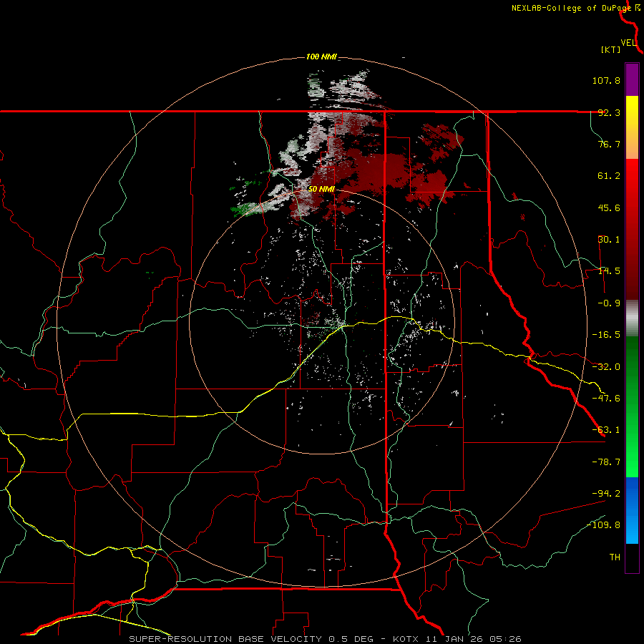Select the 92.3 scale value
Image resolution: width=644 pixels, height=644 pixels.
[609, 112]
